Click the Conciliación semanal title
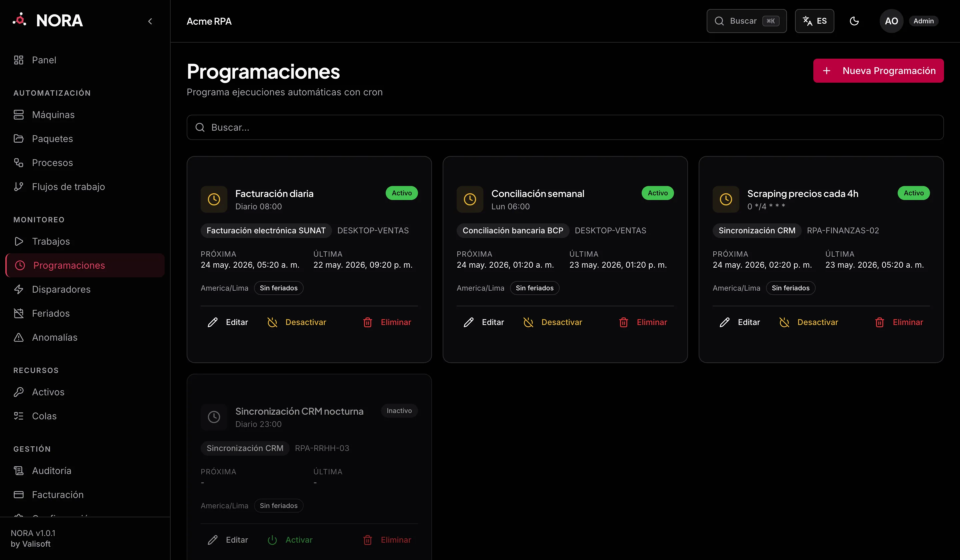Screen dimensions: 960x560 [x=538, y=194]
